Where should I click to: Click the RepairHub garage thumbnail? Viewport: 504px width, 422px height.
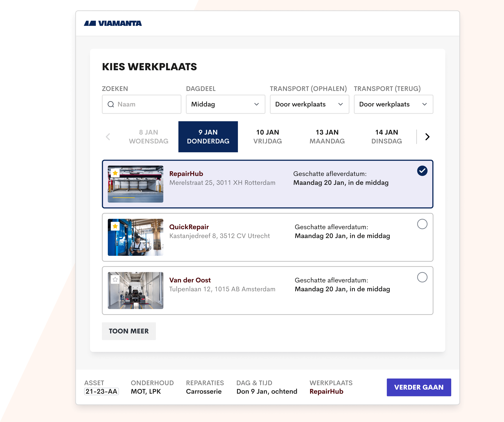click(x=136, y=184)
